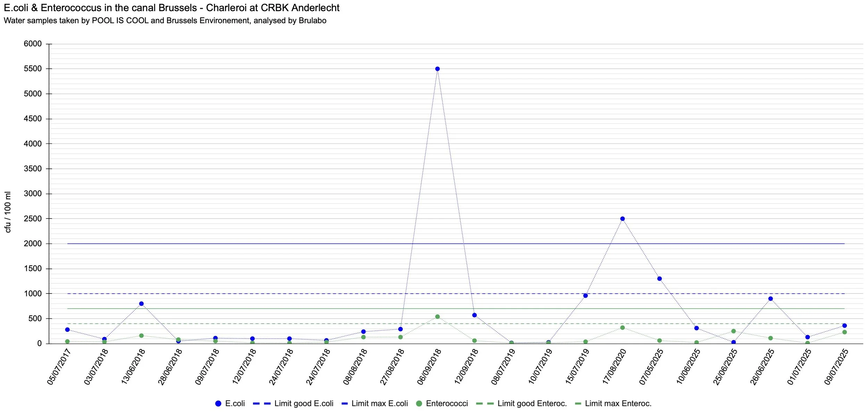Click the E.coli peak point at 5500 on 06/09/2018
The width and height of the screenshot is (868, 412).
(x=437, y=69)
